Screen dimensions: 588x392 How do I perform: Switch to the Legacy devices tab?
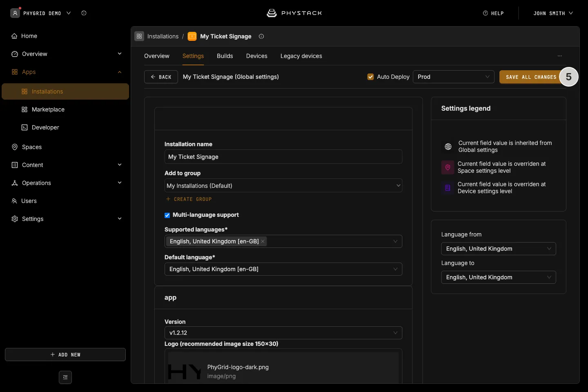pos(301,56)
